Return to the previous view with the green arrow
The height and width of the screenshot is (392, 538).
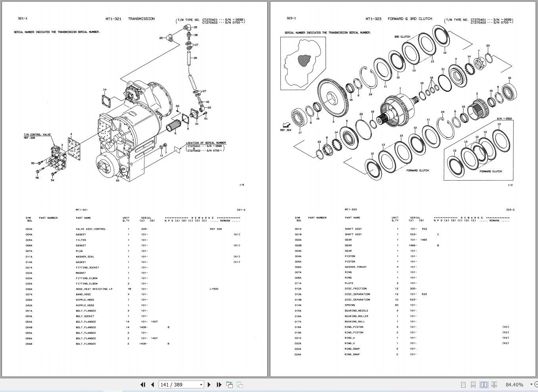[x=230, y=384]
